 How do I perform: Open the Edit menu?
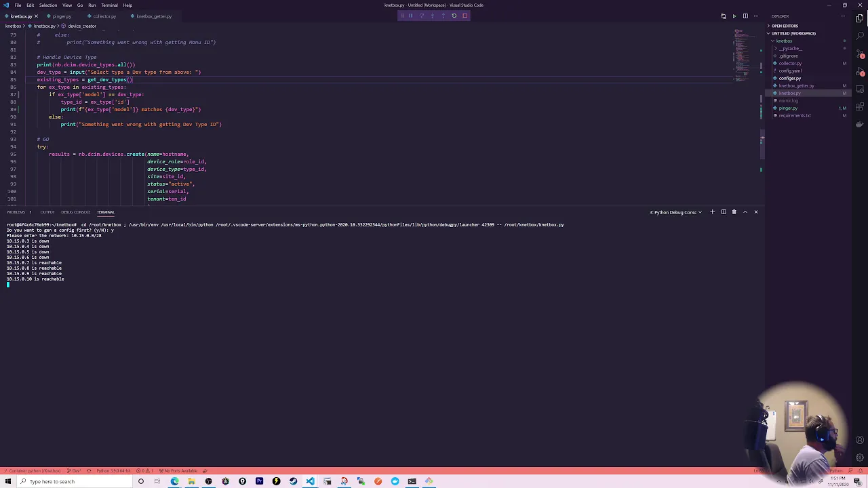tap(30, 5)
